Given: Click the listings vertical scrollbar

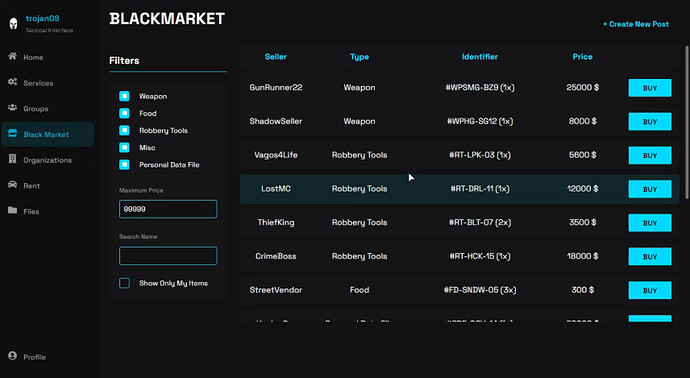Looking at the screenshot, I should (x=686, y=122).
